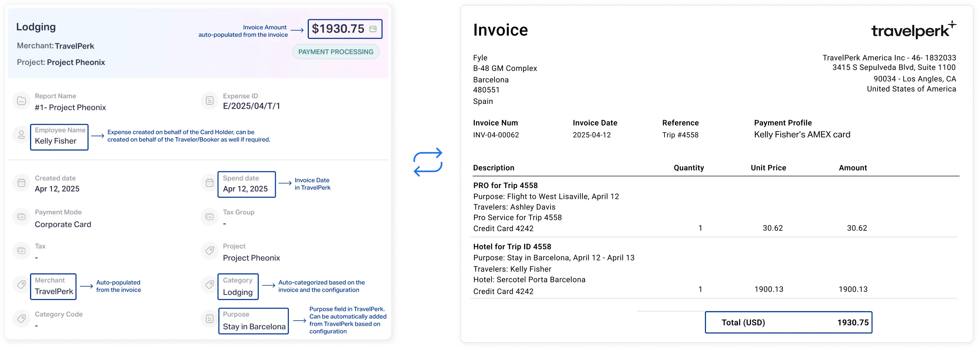Click the folder icon next to Report Name
The width and height of the screenshot is (980, 355).
point(22,101)
